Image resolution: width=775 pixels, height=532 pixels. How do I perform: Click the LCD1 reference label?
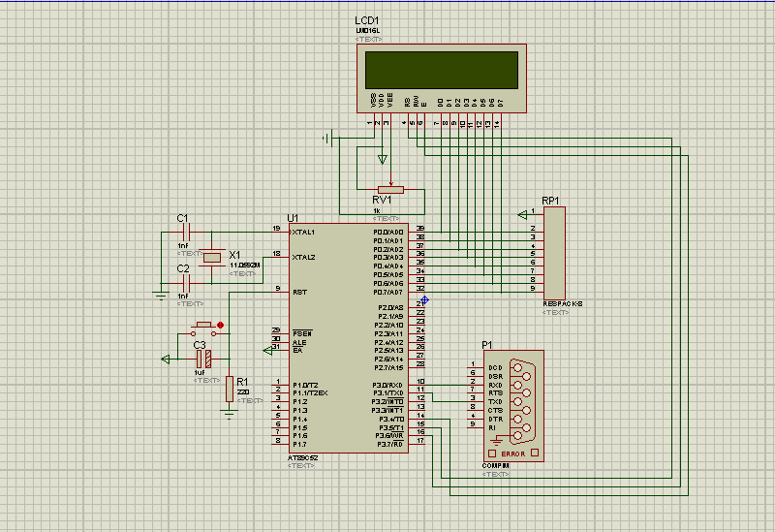(x=367, y=20)
